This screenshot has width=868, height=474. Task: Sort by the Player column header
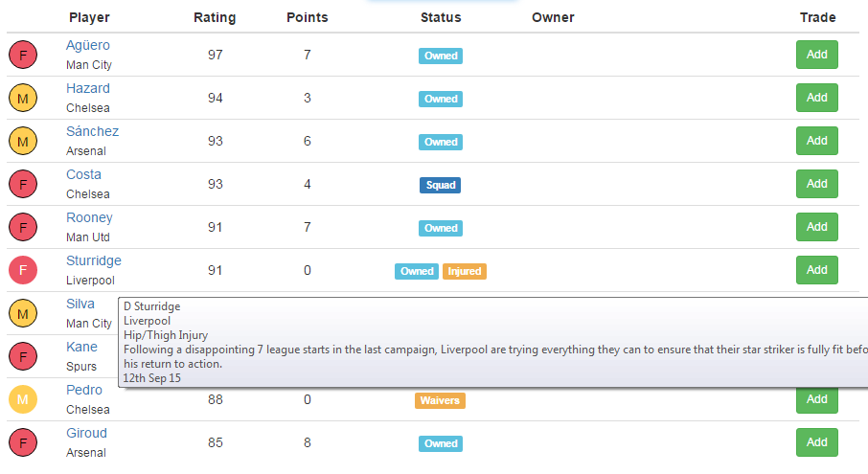click(89, 17)
